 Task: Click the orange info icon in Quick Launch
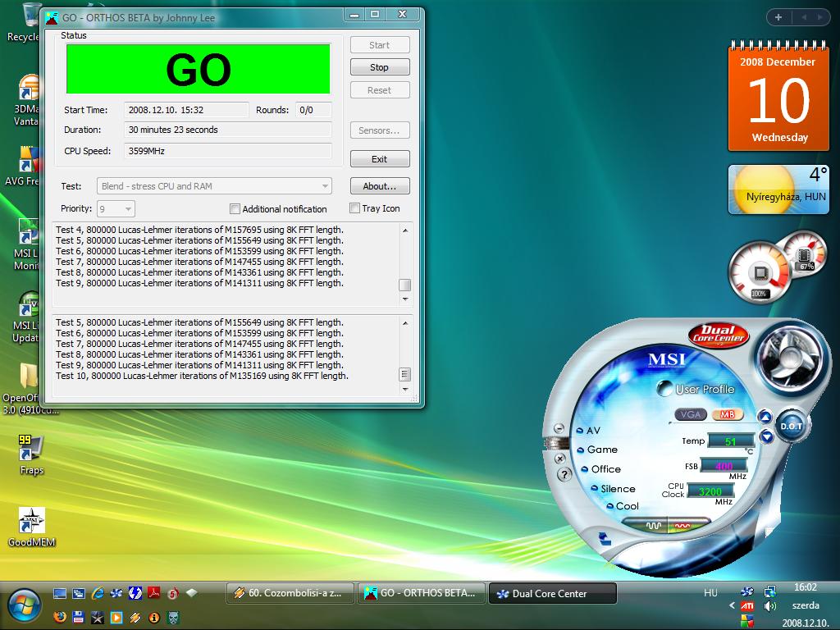(x=154, y=618)
